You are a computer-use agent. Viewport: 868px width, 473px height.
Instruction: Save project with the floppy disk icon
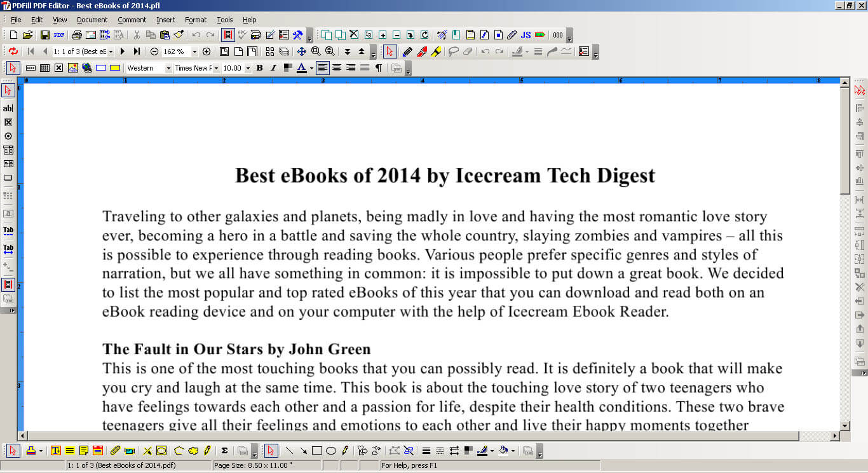click(x=45, y=35)
